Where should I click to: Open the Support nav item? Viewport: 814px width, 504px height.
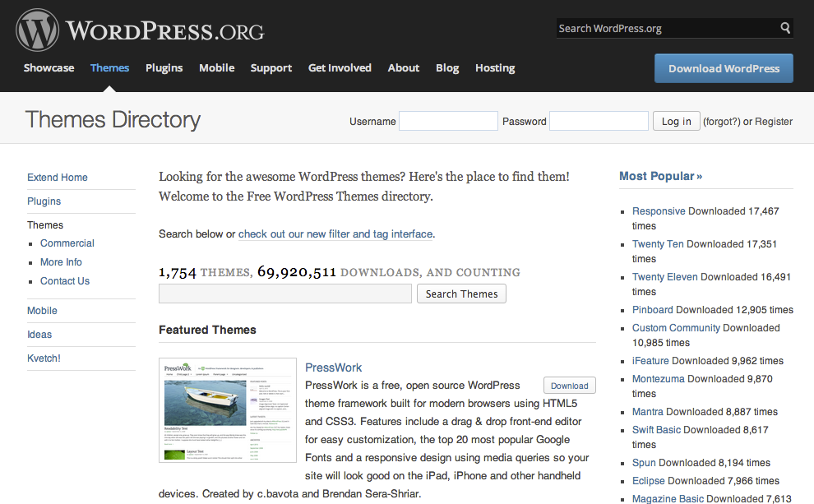tap(271, 68)
